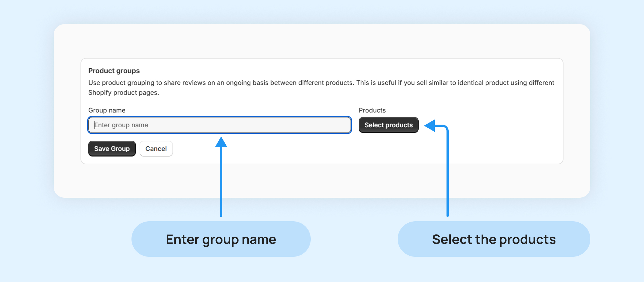Click the blue arrowhead pointing at Select products
The height and width of the screenshot is (282, 644).
[430, 125]
